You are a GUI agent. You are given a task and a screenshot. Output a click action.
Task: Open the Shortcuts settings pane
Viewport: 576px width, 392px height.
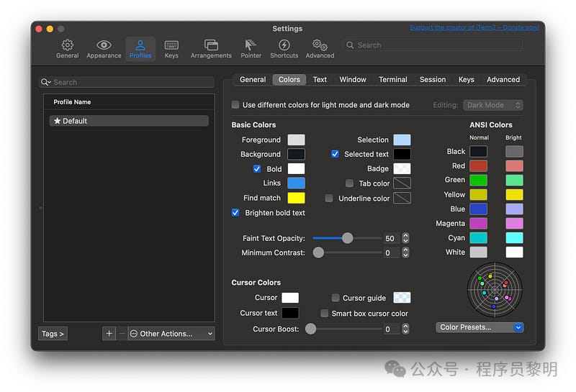pyautogui.click(x=284, y=49)
